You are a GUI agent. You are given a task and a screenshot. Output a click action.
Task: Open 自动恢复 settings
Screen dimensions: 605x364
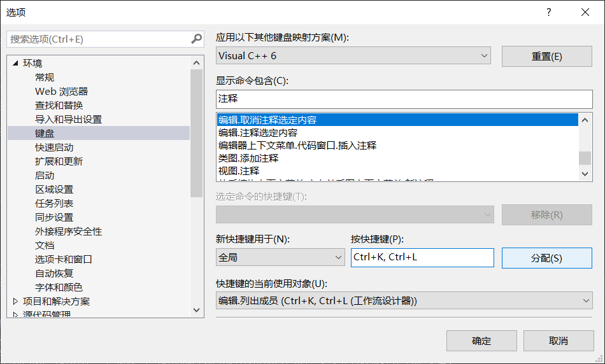point(54,273)
